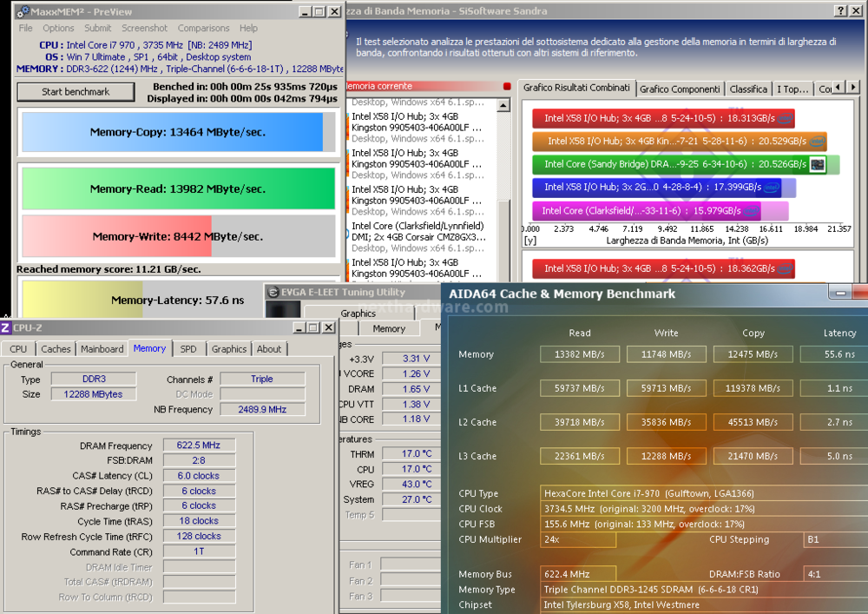
Task: Click the red 18.313GB/s Intel X58 chart bar
Action: (x=663, y=118)
